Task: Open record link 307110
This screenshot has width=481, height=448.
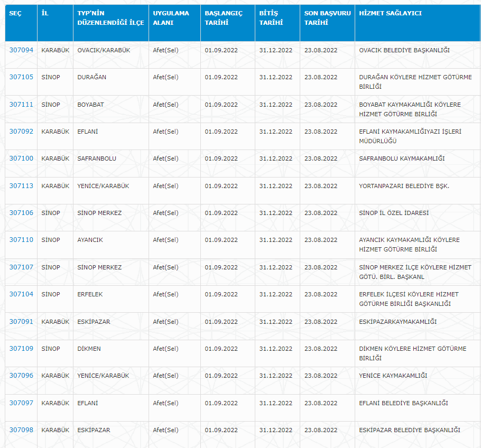Action: pyautogui.click(x=21, y=240)
